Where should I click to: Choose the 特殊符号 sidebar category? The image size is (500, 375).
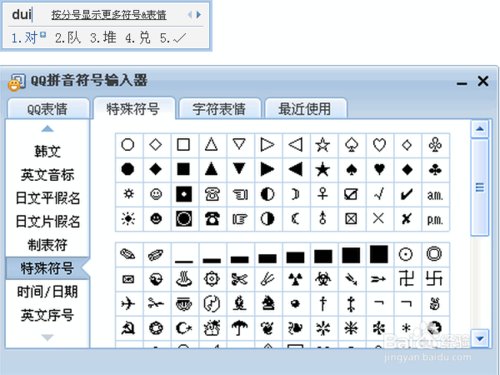point(47,268)
